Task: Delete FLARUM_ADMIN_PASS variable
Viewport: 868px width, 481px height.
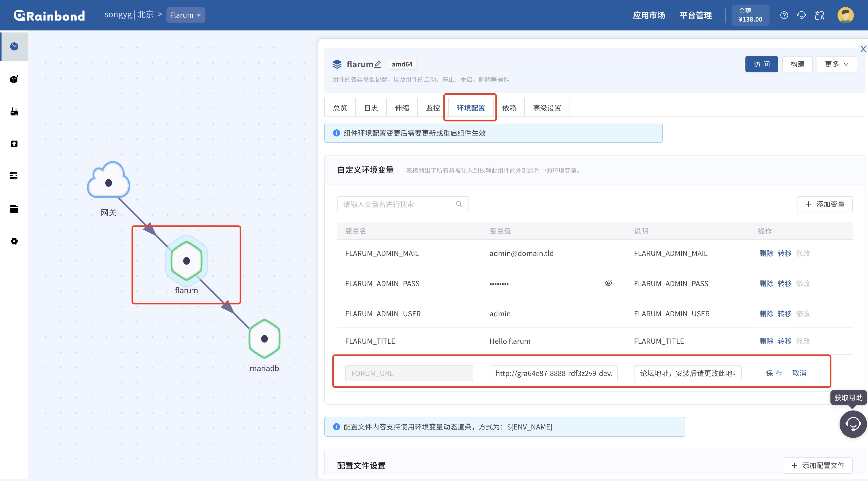Action: coord(766,283)
